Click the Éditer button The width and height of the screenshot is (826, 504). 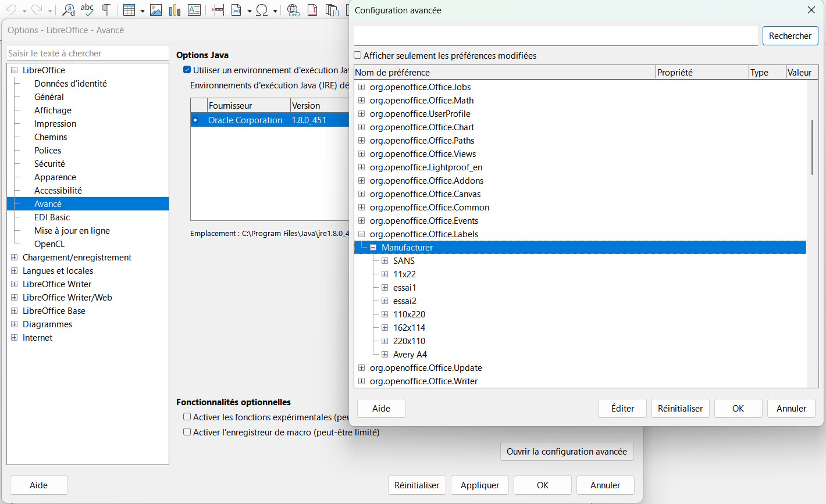click(622, 408)
